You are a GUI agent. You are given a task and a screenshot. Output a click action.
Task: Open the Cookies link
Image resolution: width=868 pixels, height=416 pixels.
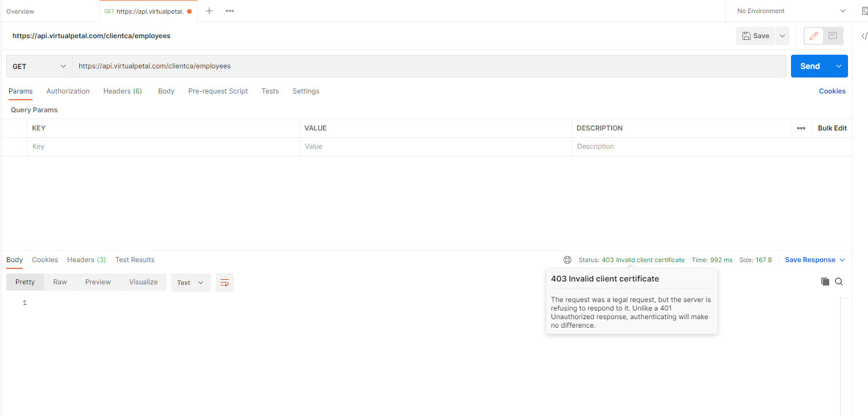pyautogui.click(x=832, y=91)
